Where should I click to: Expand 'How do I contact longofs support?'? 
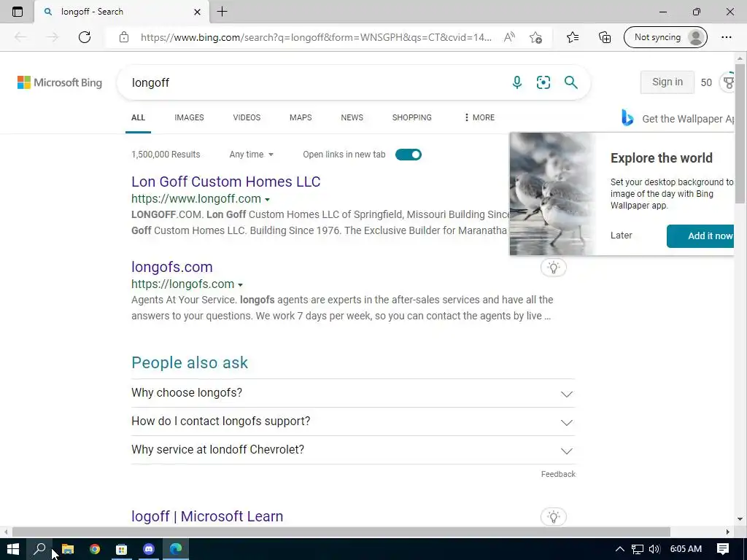coord(353,421)
